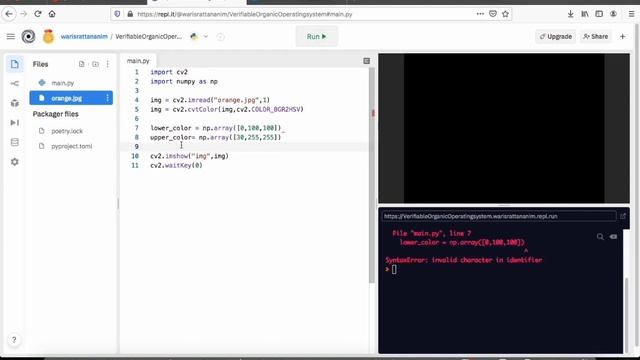Share this repl

tap(596, 36)
